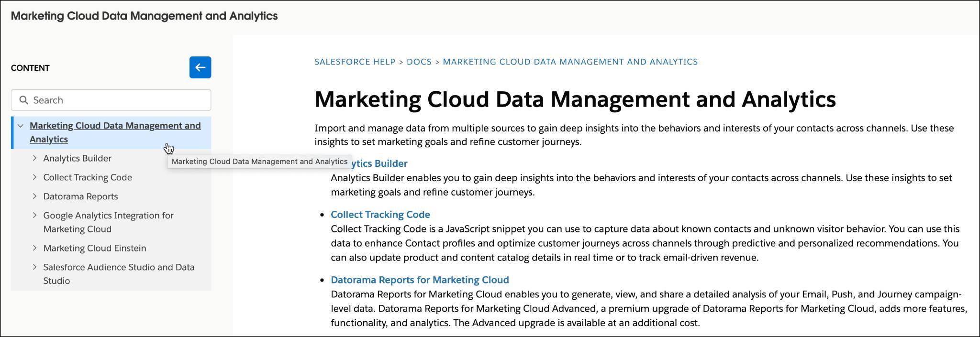The height and width of the screenshot is (337, 980).
Task: Select Datorama Reports in the content tree
Action: pos(80,196)
